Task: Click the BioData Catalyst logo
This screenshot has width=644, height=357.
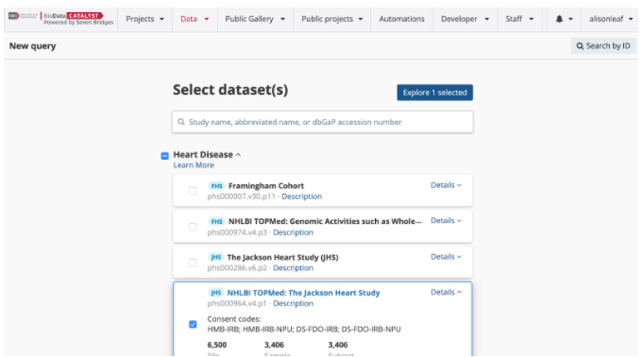Action: pos(60,19)
